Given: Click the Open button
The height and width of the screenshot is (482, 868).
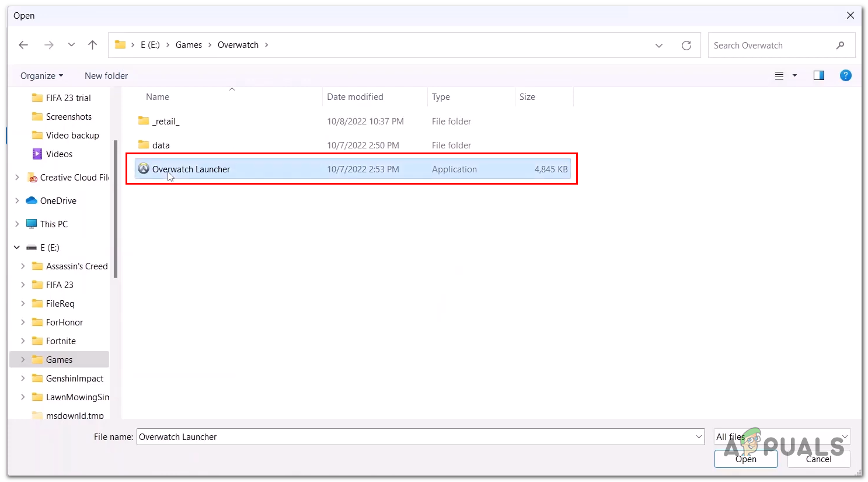Looking at the screenshot, I should click(x=745, y=459).
